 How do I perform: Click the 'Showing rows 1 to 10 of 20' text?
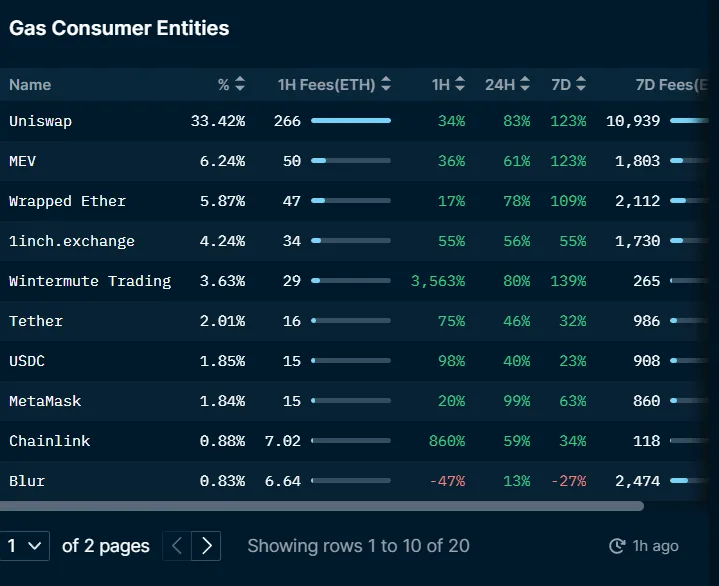[359, 546]
